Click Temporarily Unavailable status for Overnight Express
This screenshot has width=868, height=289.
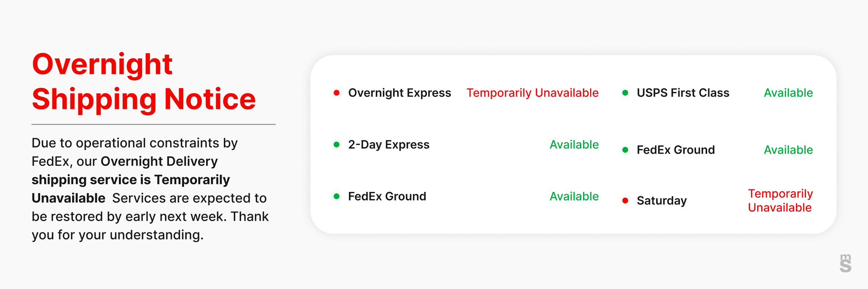532,93
